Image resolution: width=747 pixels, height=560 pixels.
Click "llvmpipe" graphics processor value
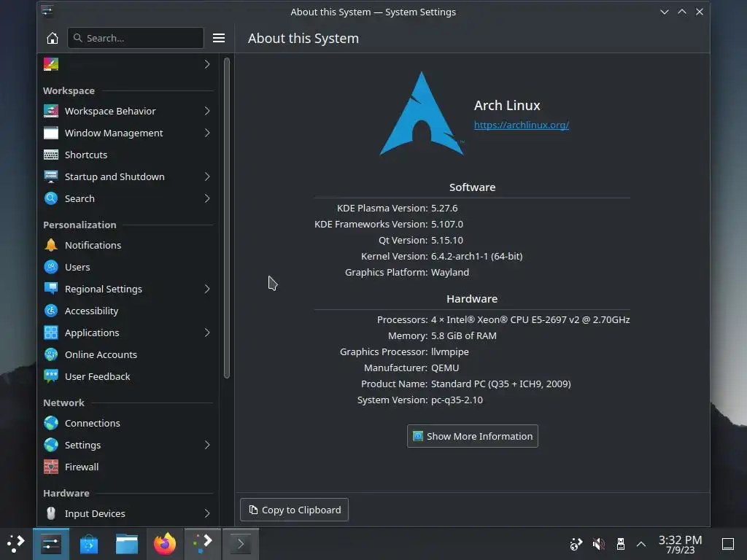tap(449, 352)
